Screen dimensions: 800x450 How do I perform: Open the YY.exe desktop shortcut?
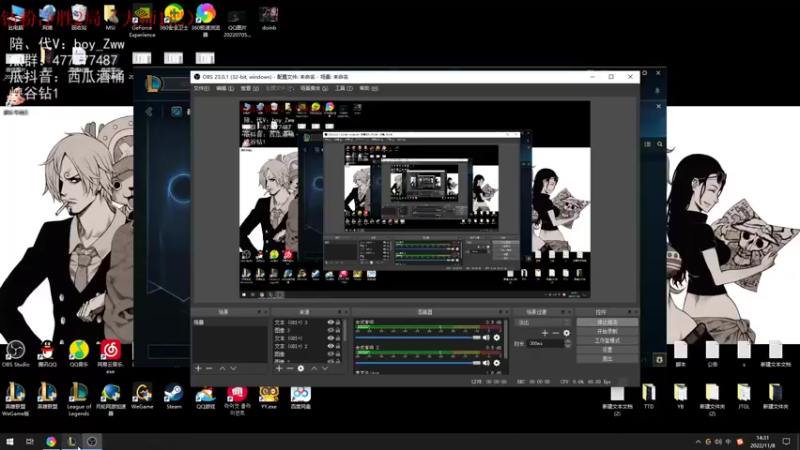[x=269, y=397]
